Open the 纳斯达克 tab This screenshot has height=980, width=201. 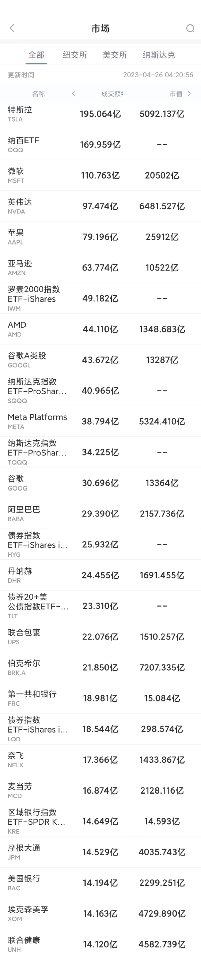pos(159,55)
